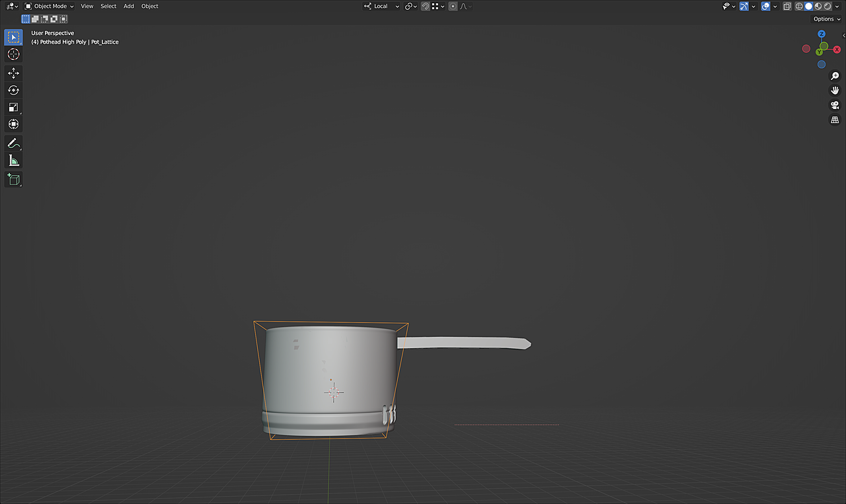The width and height of the screenshot is (846, 504).
Task: Set selection mode to subtract
Action: tap(45, 18)
